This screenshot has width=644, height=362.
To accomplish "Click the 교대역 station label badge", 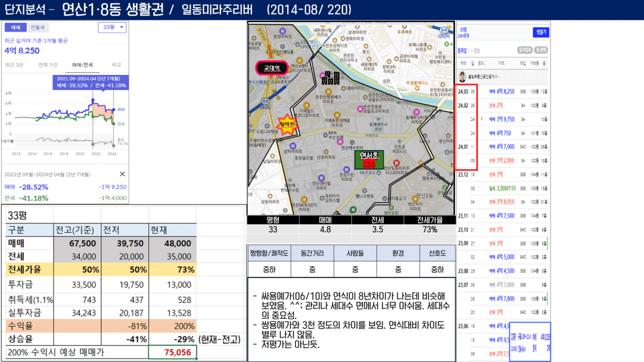I will pos(272,68).
